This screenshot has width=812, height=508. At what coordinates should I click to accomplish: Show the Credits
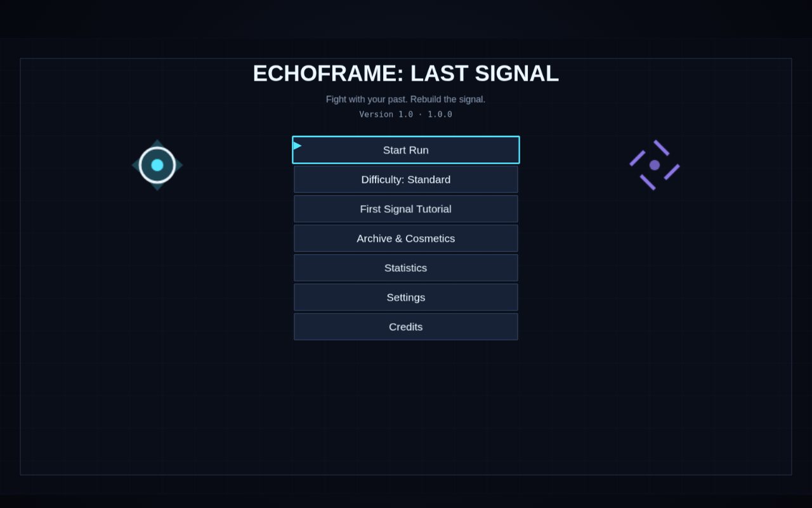[x=406, y=327]
